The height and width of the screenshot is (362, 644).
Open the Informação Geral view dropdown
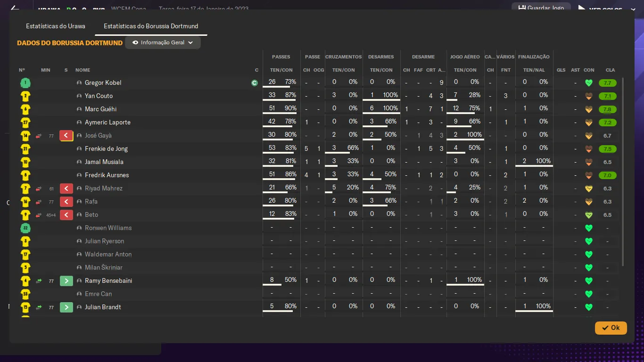163,42
